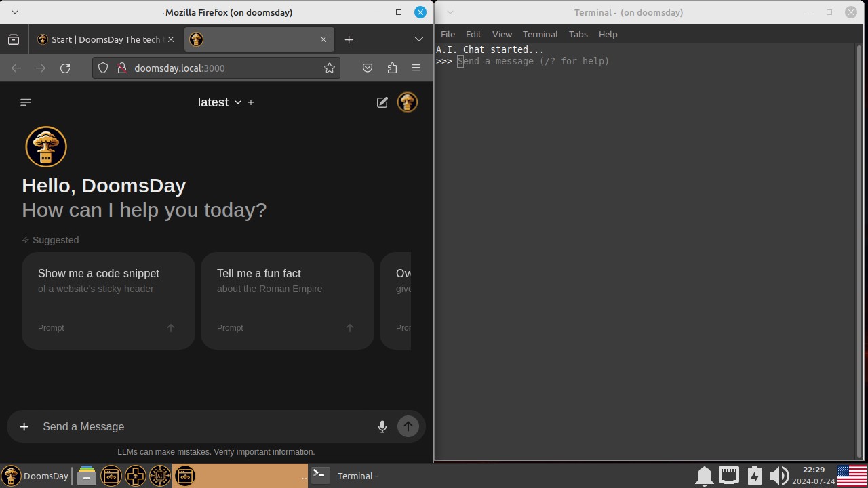Open the Terminal menu in terminal menubar
The width and height of the screenshot is (868, 488).
540,34
